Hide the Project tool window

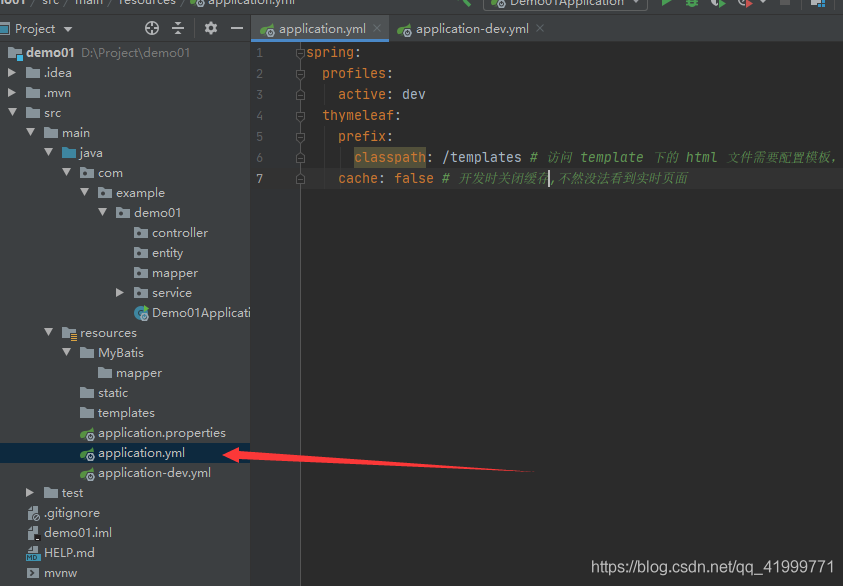tap(236, 29)
